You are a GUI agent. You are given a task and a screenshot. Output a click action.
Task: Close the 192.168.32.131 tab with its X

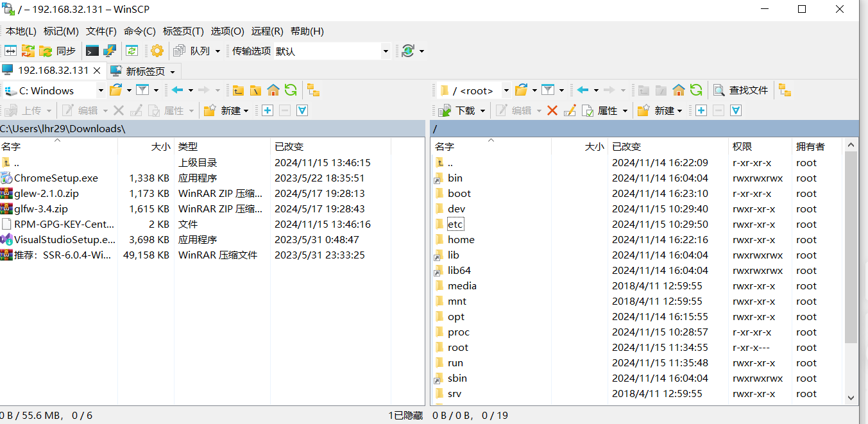tap(97, 71)
